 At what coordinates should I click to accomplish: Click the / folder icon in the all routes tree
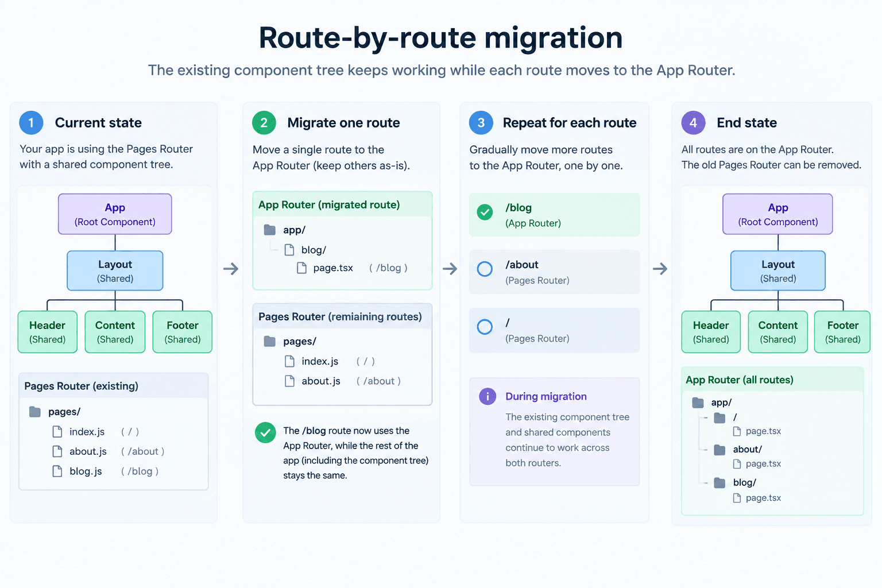(719, 417)
